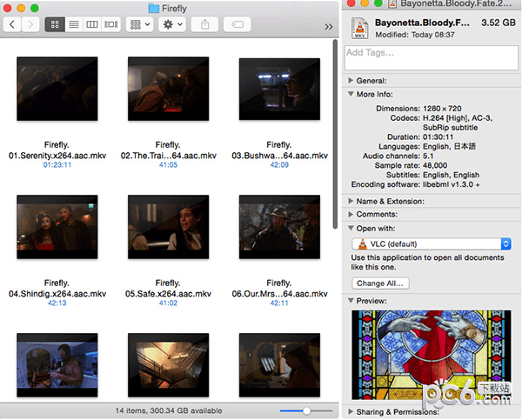The image size is (522, 420).
Task: Collapse the Open with section
Action: (351, 229)
